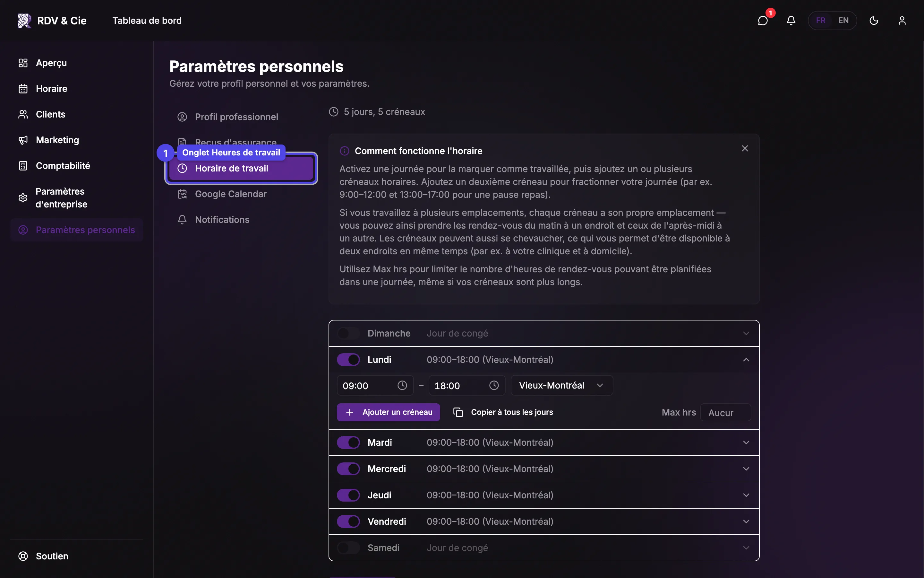This screenshot has width=924, height=578.
Task: Switch language to FR
Action: click(820, 21)
